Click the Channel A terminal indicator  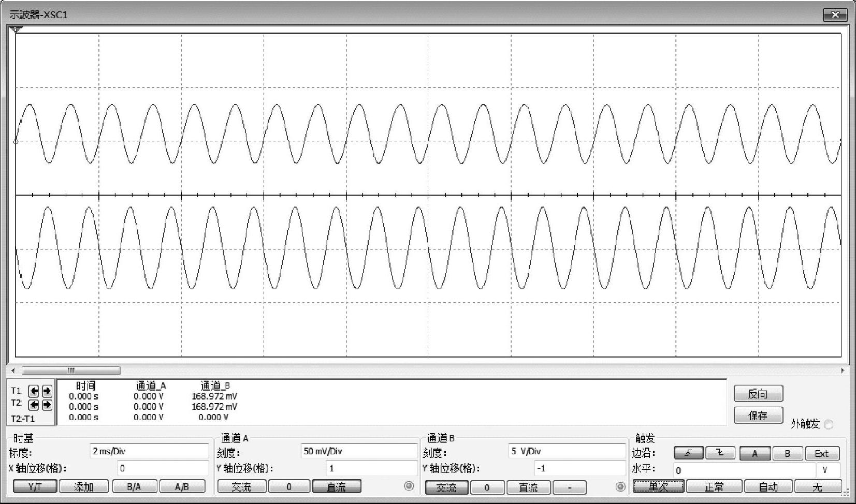pyautogui.click(x=409, y=486)
